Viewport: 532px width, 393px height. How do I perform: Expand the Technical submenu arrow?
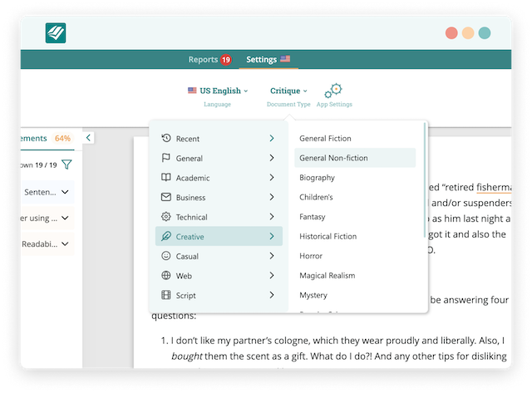click(x=272, y=216)
